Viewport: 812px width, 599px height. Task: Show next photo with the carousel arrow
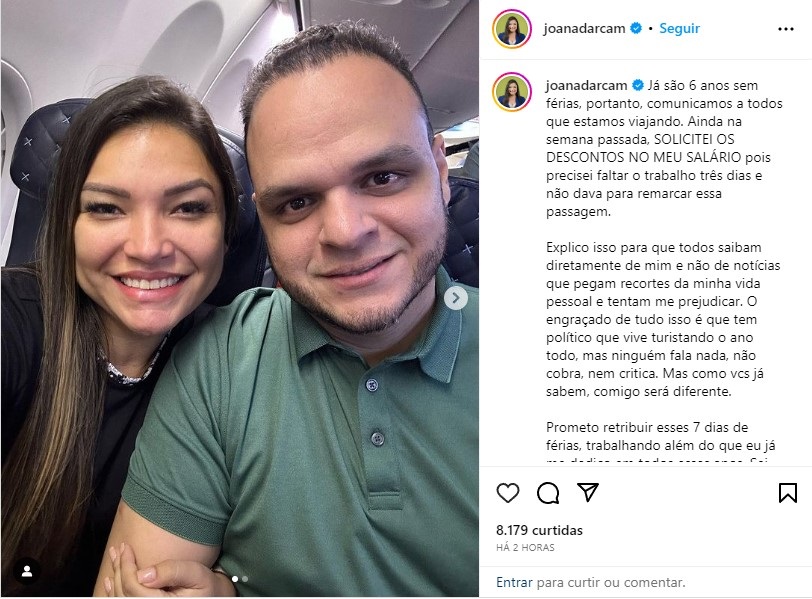tap(456, 298)
